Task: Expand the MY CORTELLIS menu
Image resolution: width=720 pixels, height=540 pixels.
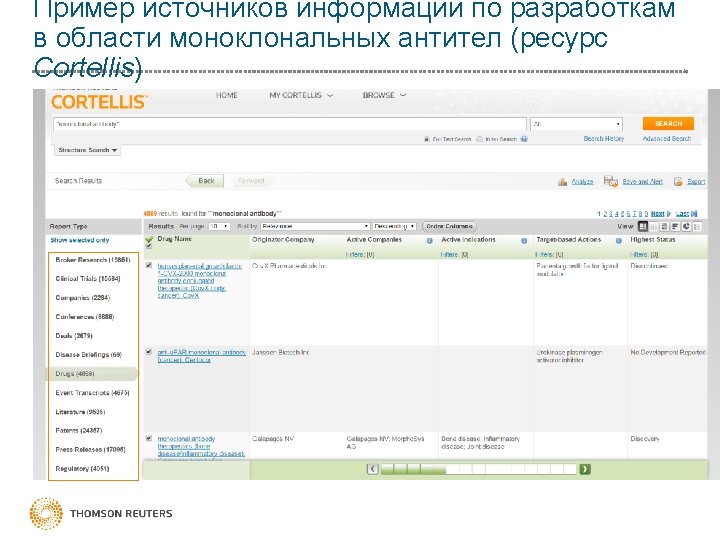Action: [301, 95]
